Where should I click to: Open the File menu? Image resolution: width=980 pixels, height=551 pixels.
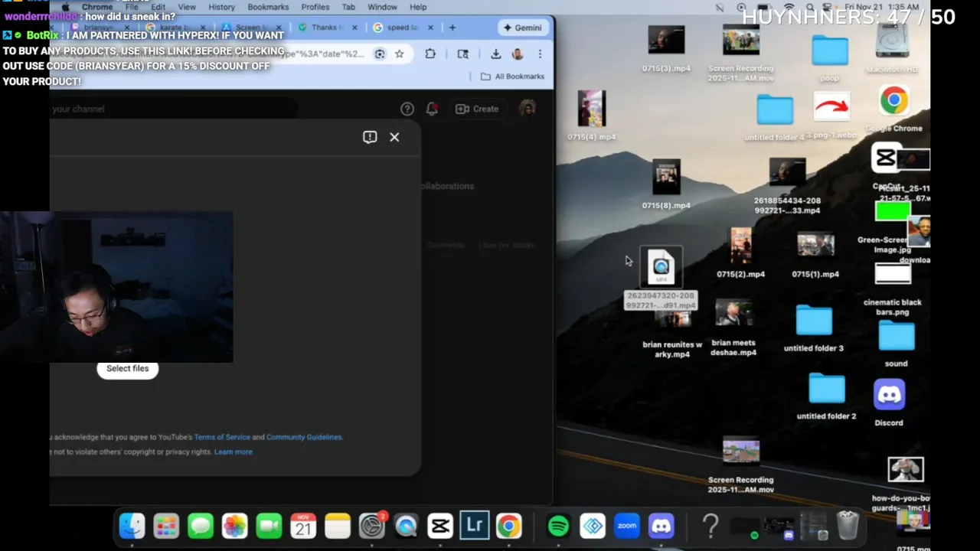[x=132, y=7]
